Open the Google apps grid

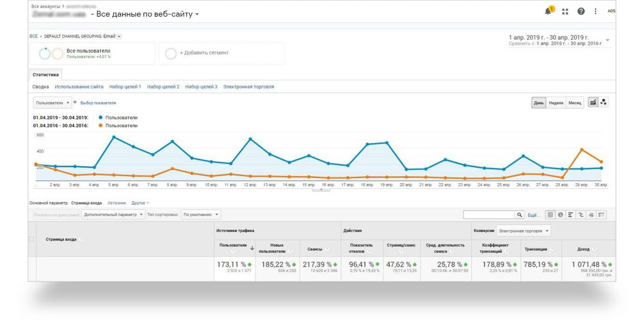tap(565, 11)
